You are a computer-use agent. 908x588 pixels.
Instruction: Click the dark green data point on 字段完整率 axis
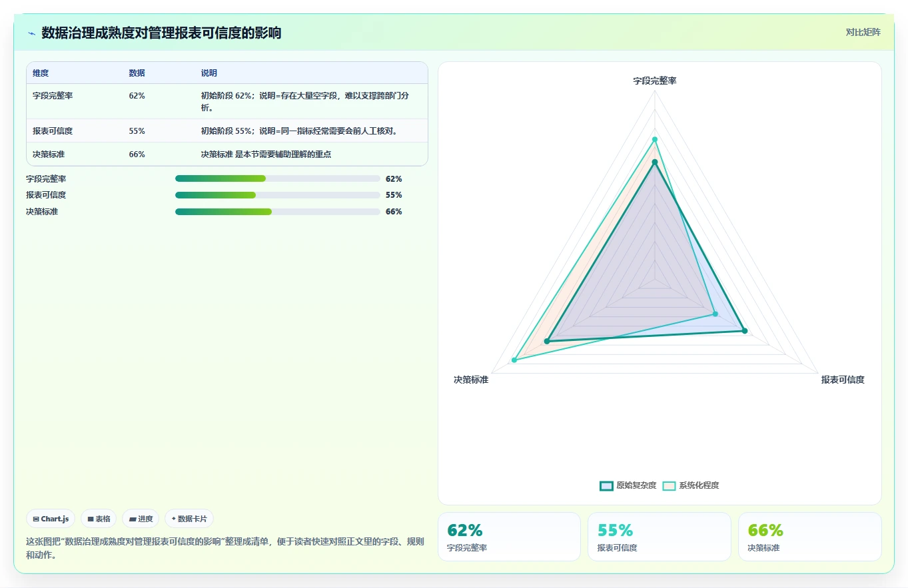click(x=654, y=162)
